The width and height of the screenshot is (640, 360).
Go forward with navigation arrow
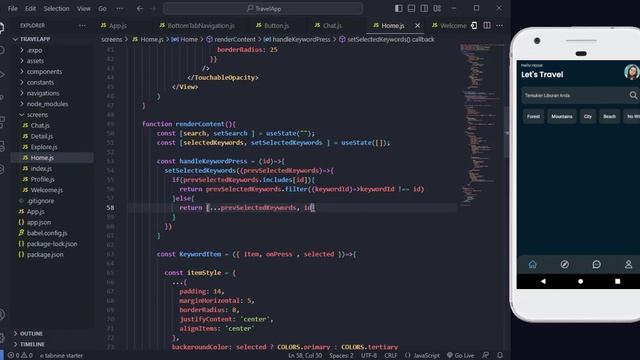point(153,8)
